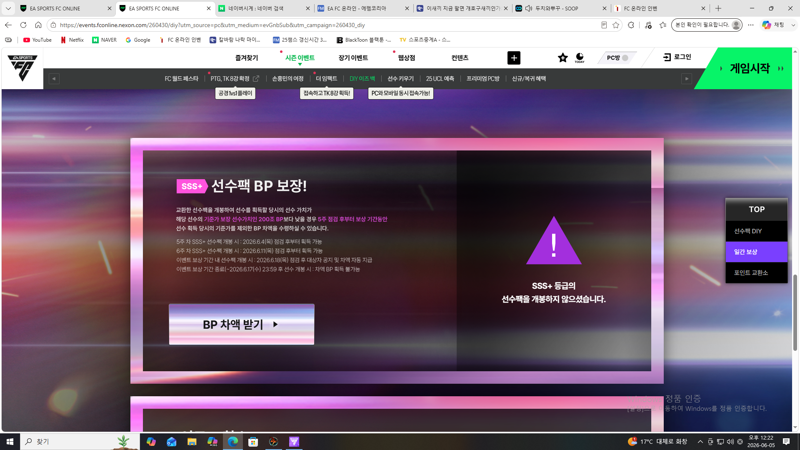Jump to 선수팩 DIY section
800x450 pixels.
(757, 231)
